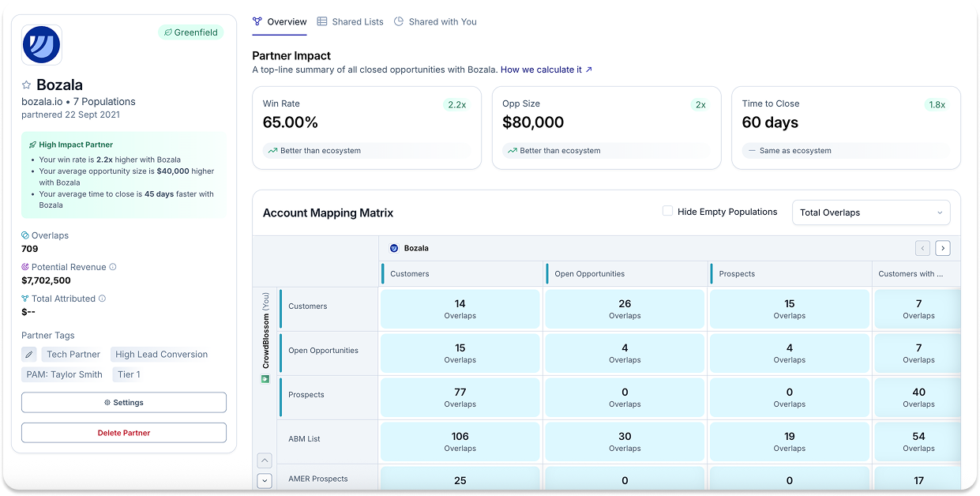Click the Bozala icon in the matrix header
Screen dimensions: 980x496
pos(394,248)
